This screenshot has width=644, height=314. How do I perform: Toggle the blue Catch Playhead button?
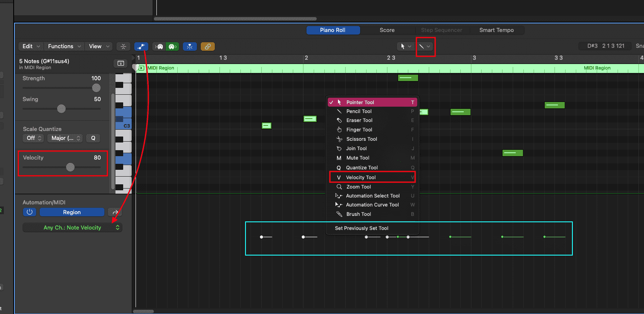[x=190, y=47]
